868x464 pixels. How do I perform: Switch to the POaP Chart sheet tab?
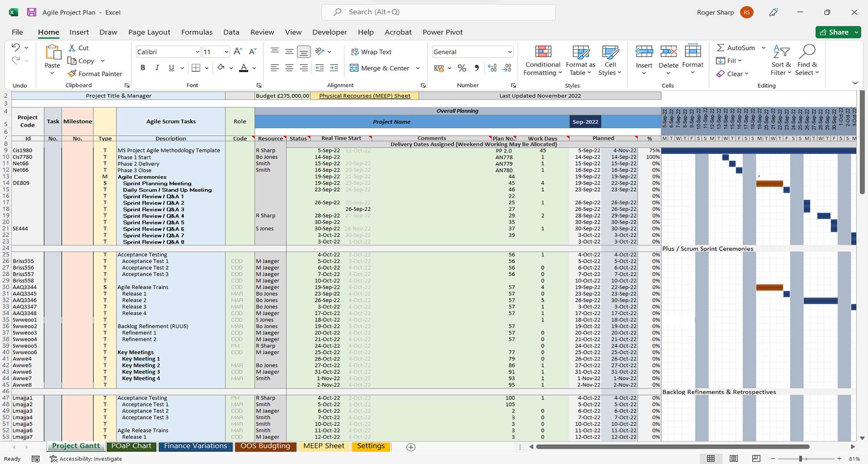click(131, 446)
